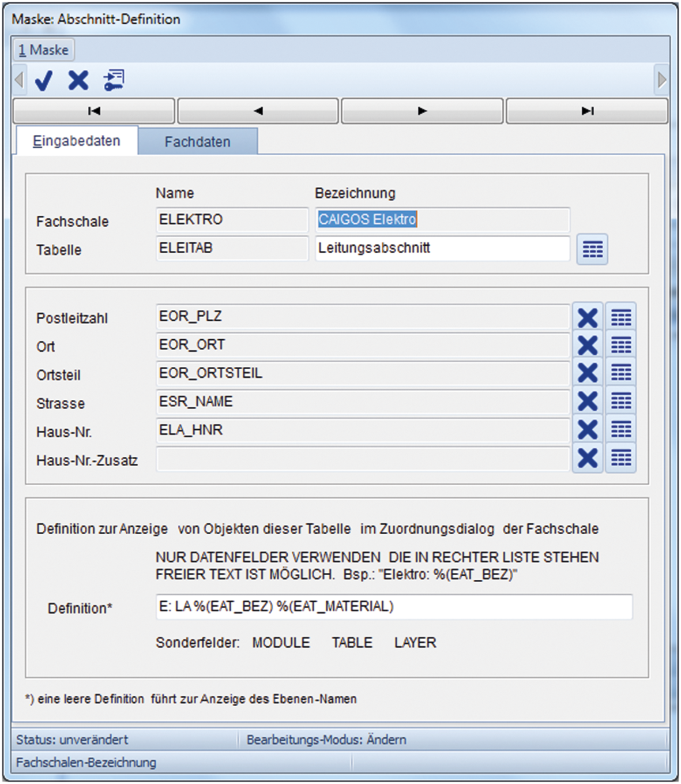Advance to the next record
This screenshot has width=681, height=784.
coord(422,111)
